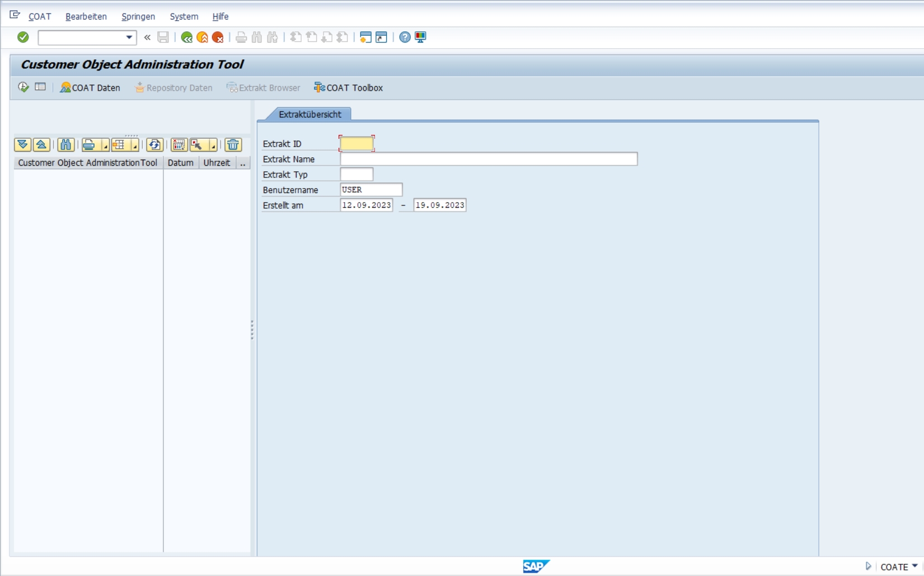Screen dimensions: 924x576
Task: Click the tree selection cursor icon
Action: point(197,145)
